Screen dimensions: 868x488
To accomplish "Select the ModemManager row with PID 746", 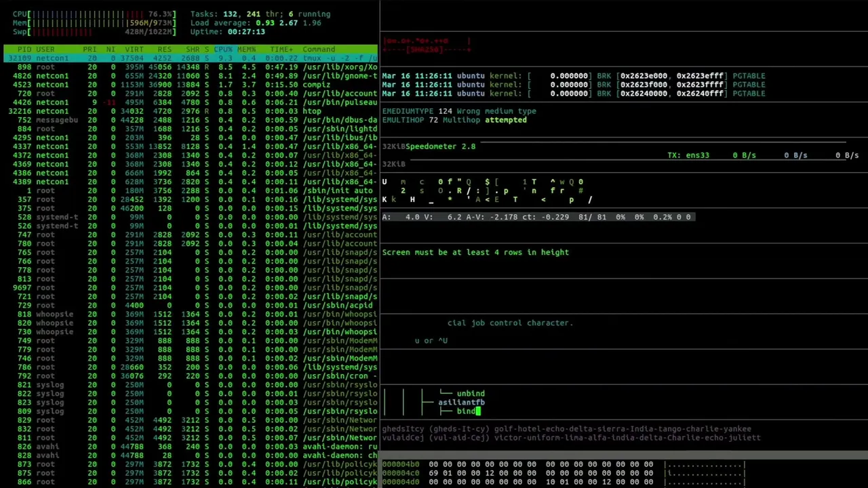I will point(191,358).
